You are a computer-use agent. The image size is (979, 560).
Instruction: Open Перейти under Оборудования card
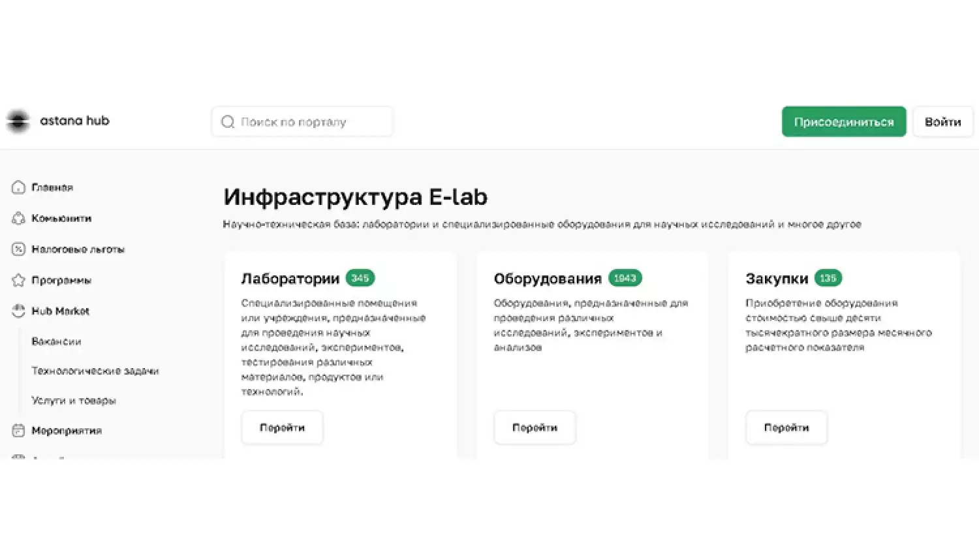pyautogui.click(x=535, y=428)
